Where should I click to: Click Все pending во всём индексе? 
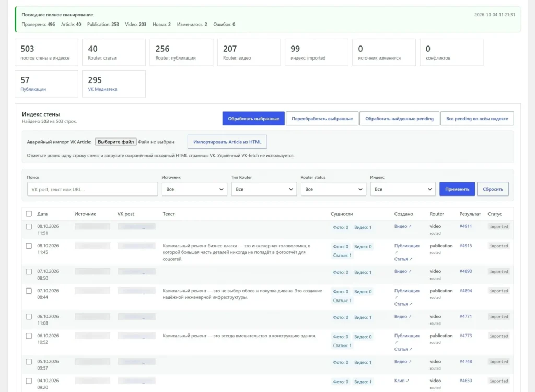tap(477, 119)
